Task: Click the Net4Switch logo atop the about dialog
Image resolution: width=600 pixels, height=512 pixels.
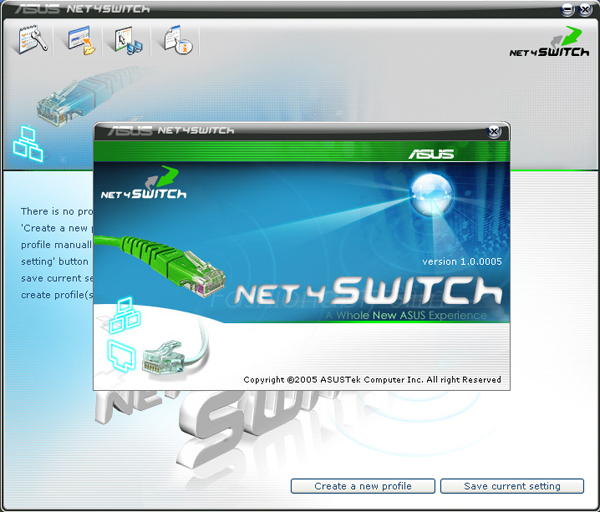Action: click(144, 183)
